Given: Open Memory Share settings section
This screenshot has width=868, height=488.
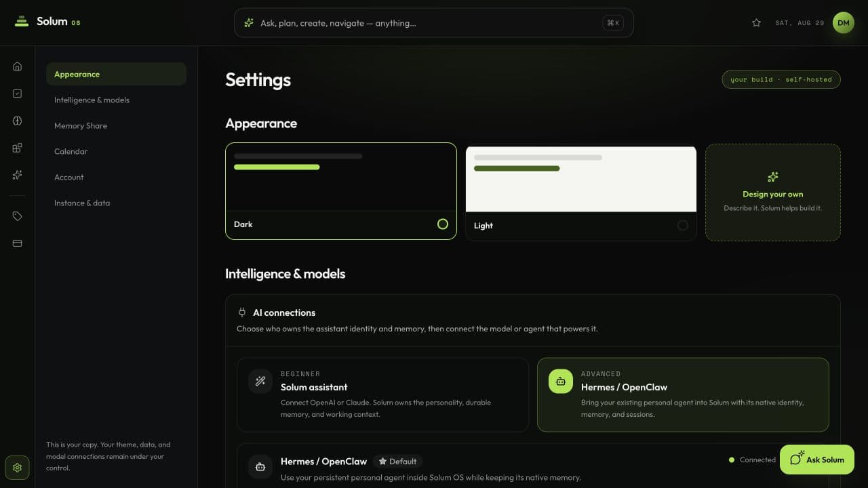Looking at the screenshot, I should [x=116, y=126].
